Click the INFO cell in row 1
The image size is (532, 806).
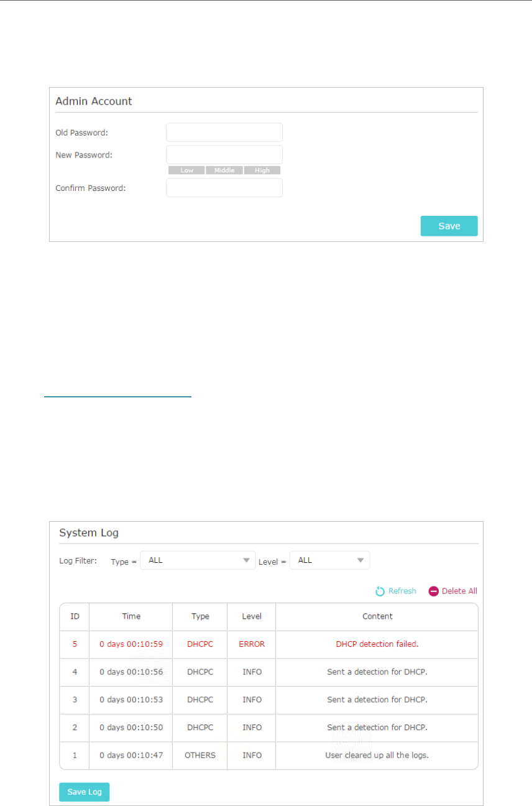[x=252, y=755]
